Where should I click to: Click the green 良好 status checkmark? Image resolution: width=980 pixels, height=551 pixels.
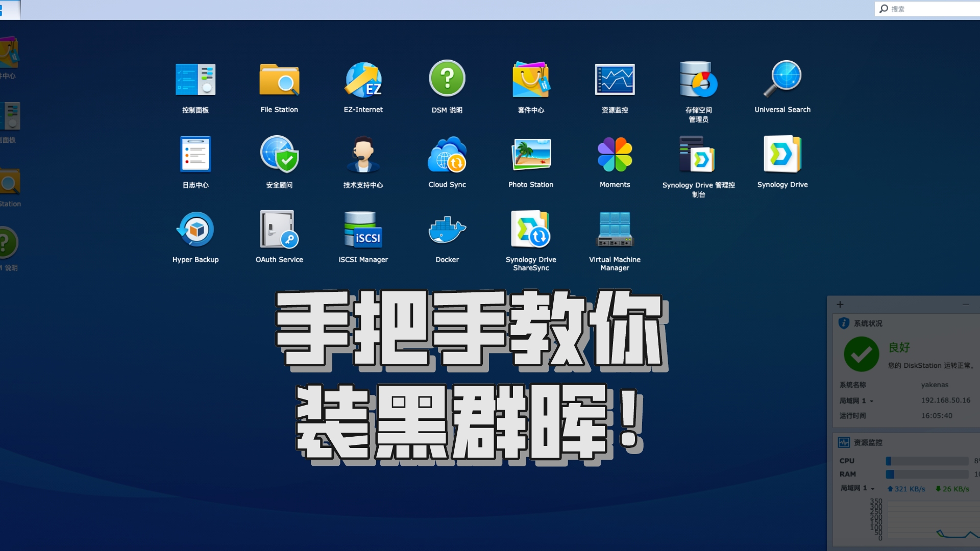coord(862,354)
